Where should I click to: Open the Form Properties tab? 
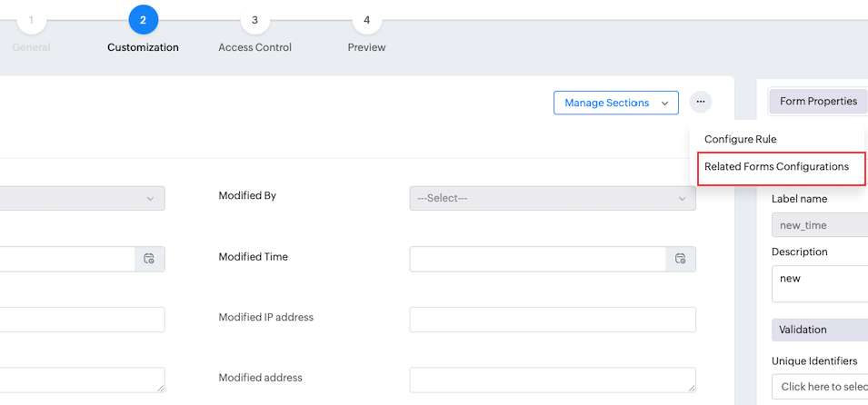[x=818, y=102]
